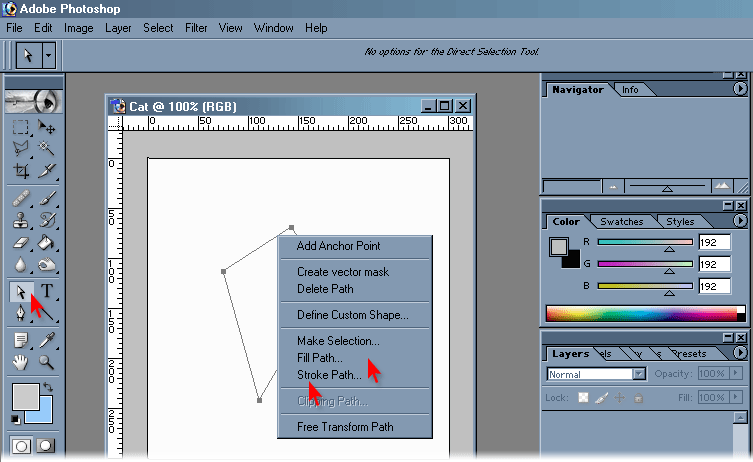Select the Hand tool
The image size is (753, 462).
(x=21, y=362)
